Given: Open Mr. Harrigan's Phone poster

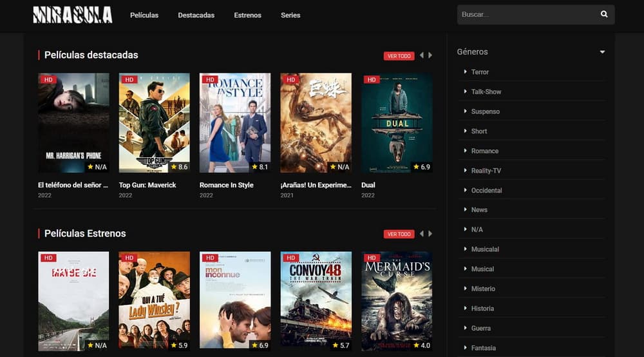Looking at the screenshot, I should click(x=73, y=123).
